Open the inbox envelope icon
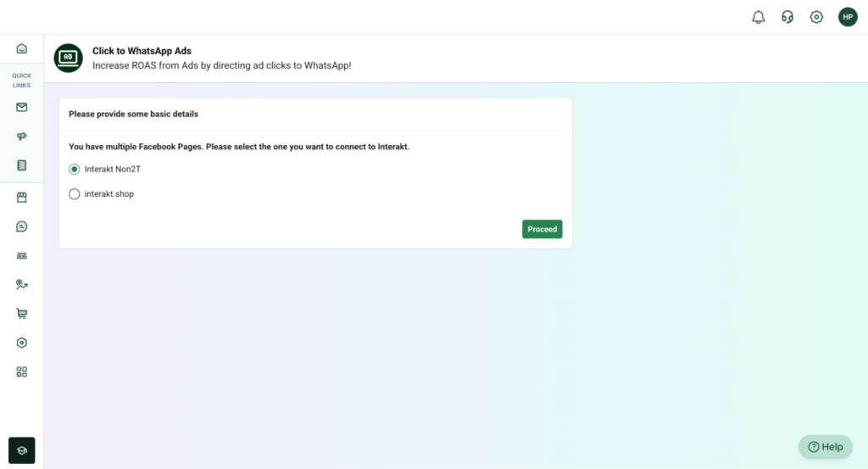 tap(21, 108)
